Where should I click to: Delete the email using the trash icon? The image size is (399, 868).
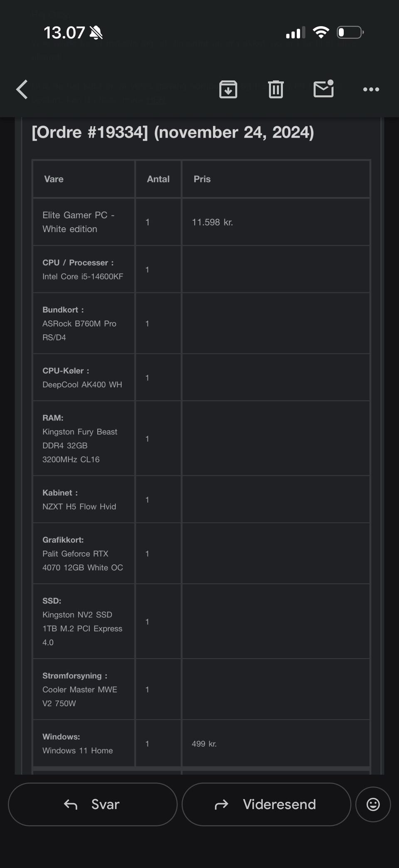pos(276,89)
